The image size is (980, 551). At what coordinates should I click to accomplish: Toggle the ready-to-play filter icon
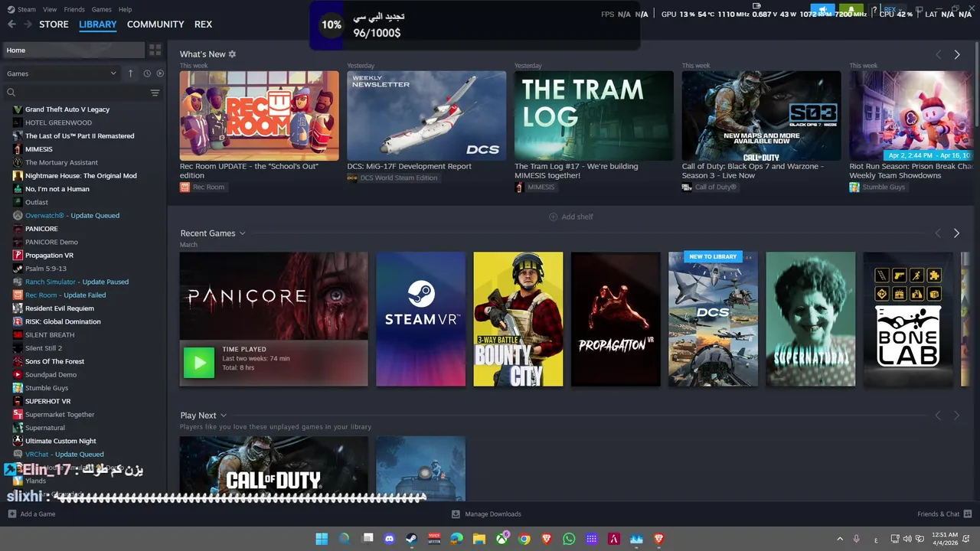pyautogui.click(x=160, y=73)
